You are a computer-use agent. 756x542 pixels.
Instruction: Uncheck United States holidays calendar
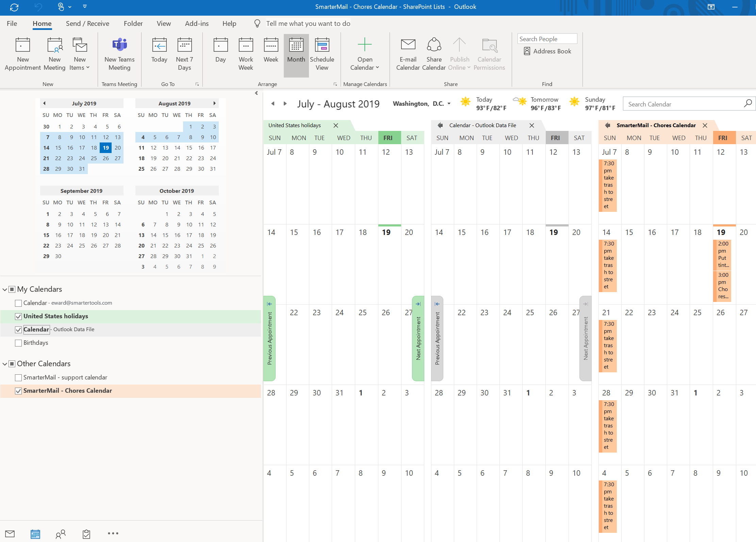(x=19, y=317)
